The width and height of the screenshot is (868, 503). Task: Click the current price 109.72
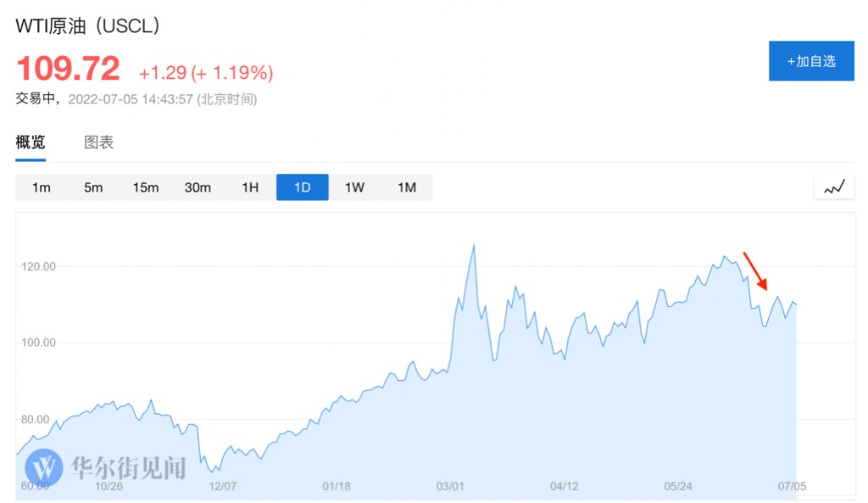[69, 69]
